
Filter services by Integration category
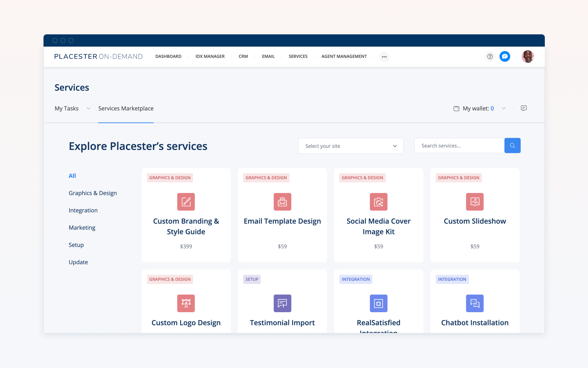83,210
